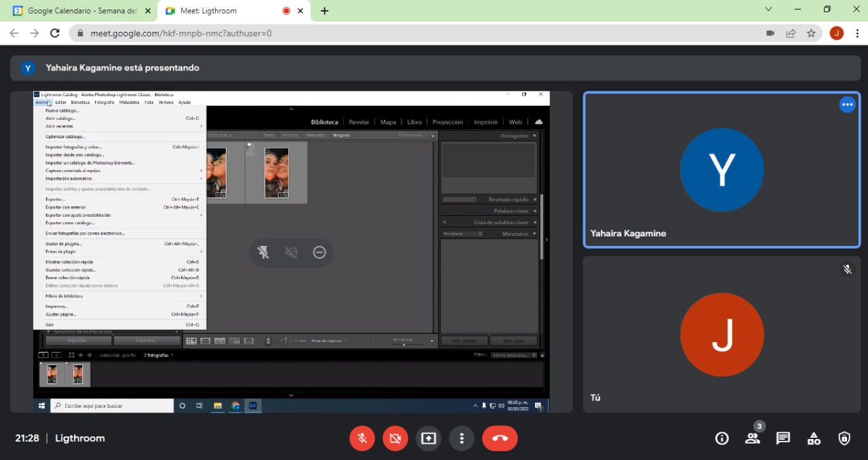This screenshot has width=868, height=460.
Task: Remove the presentation with the minus-circle icon
Action: 319,252
